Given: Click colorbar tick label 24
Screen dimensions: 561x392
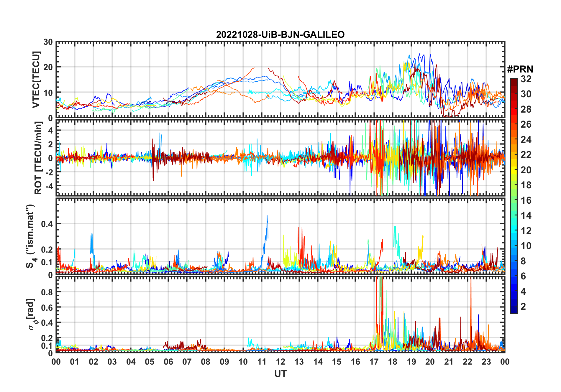Looking at the screenshot, I should (x=526, y=140).
